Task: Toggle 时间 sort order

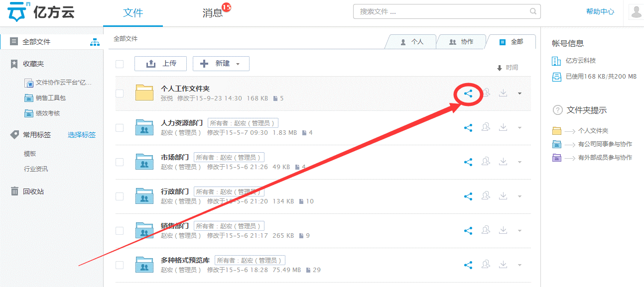Action: pyautogui.click(x=508, y=68)
